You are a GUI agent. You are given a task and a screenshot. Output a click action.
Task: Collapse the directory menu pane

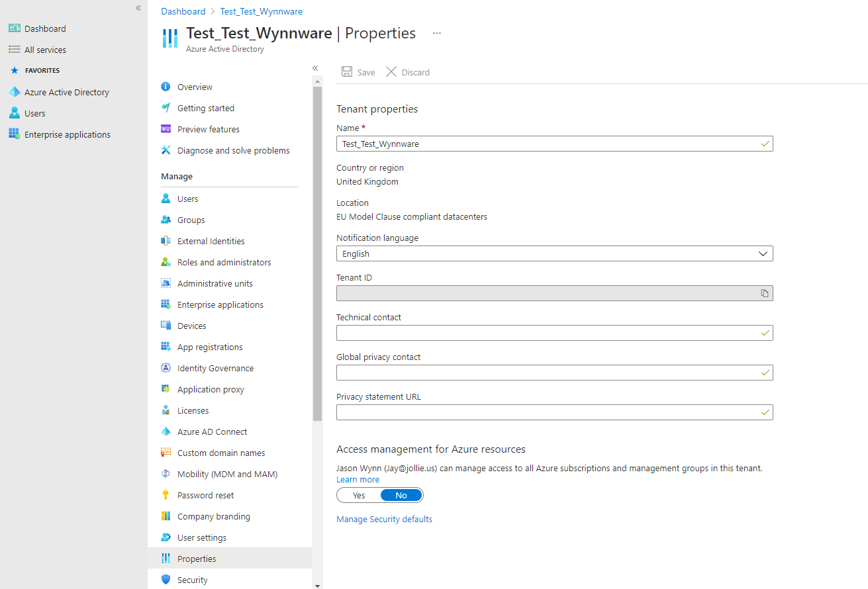point(315,68)
